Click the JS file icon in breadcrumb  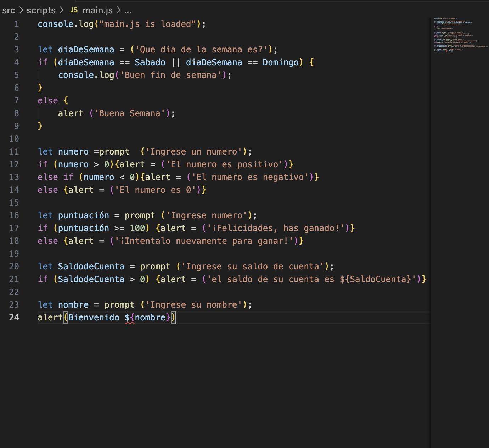[x=74, y=10]
